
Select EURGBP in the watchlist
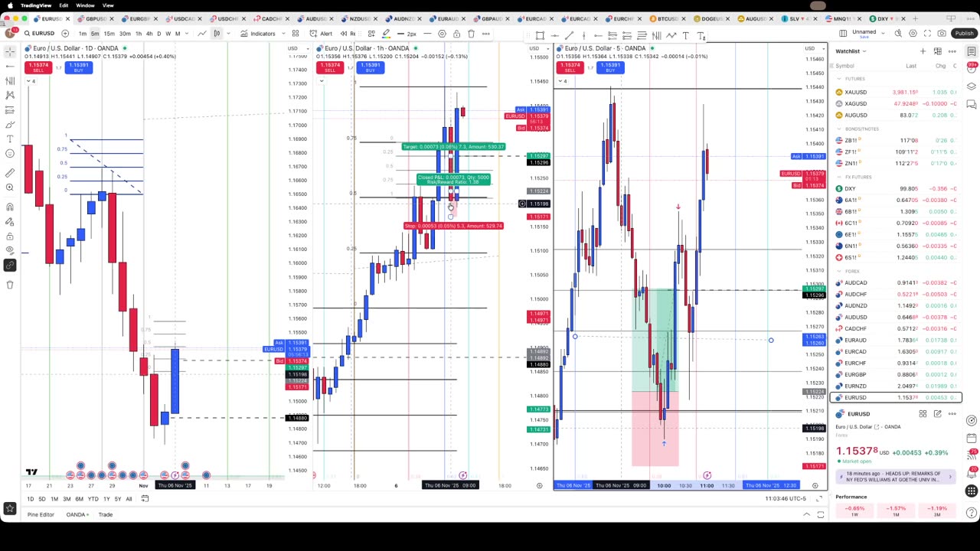click(x=896, y=374)
